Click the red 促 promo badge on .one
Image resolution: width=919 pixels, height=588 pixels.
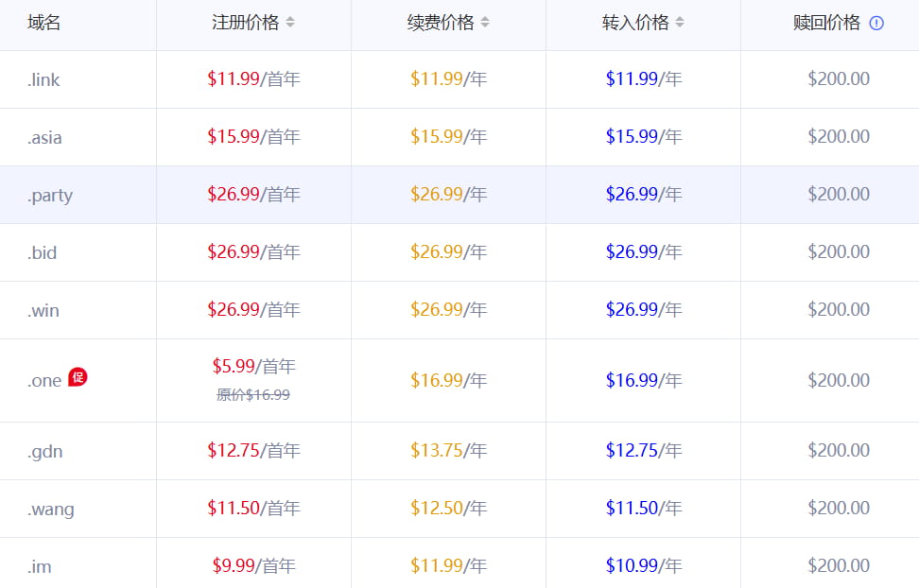78,378
